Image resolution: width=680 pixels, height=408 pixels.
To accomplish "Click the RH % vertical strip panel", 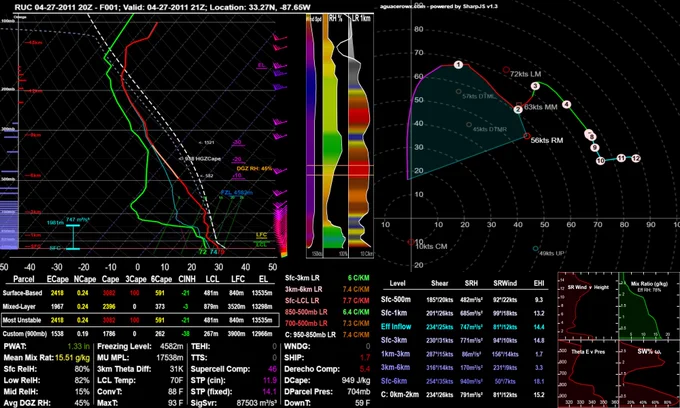I will pyautogui.click(x=336, y=136).
